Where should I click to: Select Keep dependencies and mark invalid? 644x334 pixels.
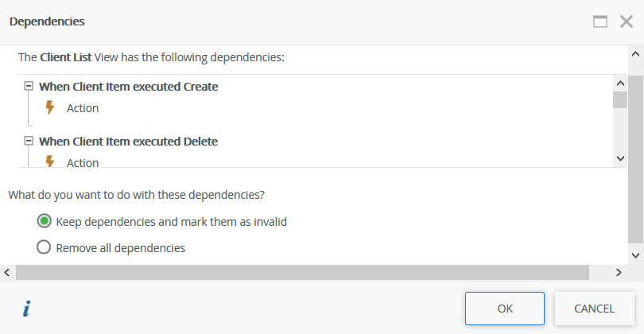(x=45, y=222)
